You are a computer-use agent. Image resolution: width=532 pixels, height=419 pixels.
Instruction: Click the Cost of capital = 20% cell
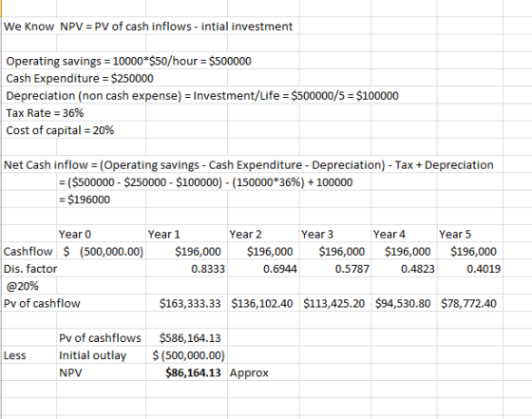tap(60, 130)
